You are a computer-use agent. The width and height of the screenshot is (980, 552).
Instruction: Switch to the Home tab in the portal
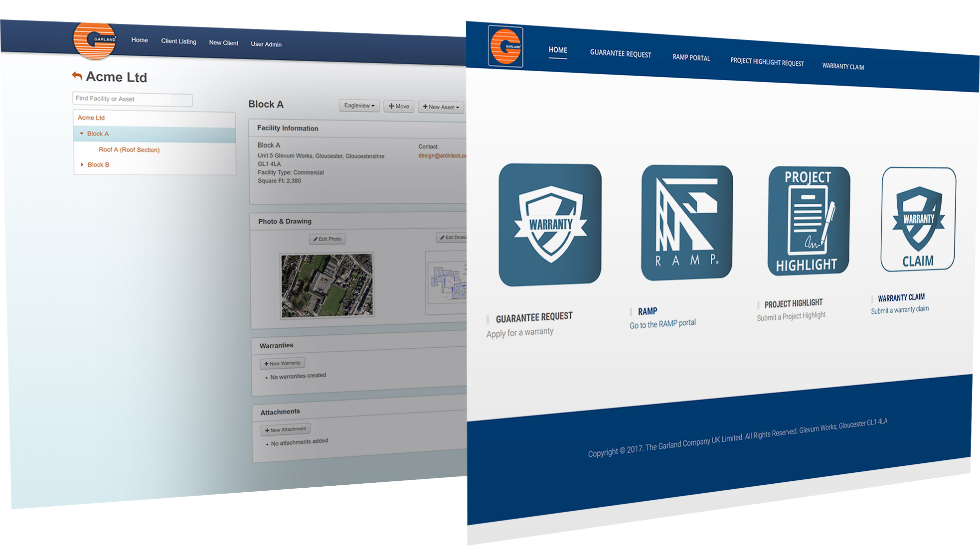click(557, 50)
